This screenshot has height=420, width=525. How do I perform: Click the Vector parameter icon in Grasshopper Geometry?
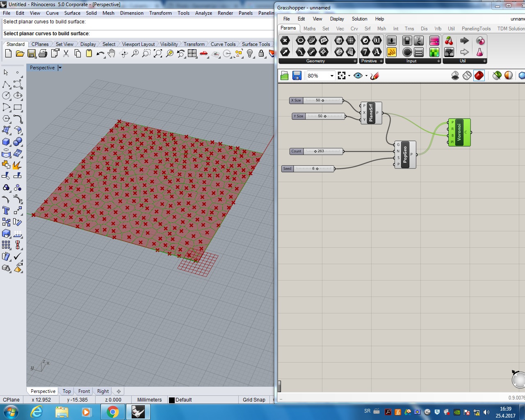click(285, 52)
